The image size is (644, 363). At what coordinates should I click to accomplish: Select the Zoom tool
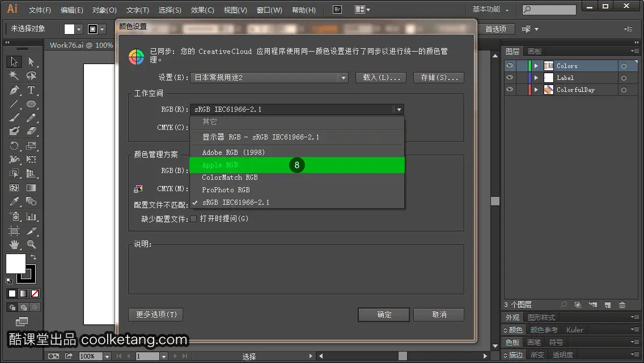click(x=31, y=244)
